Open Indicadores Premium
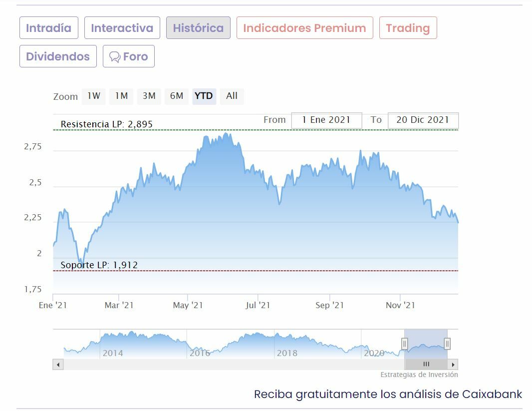 tap(304, 28)
